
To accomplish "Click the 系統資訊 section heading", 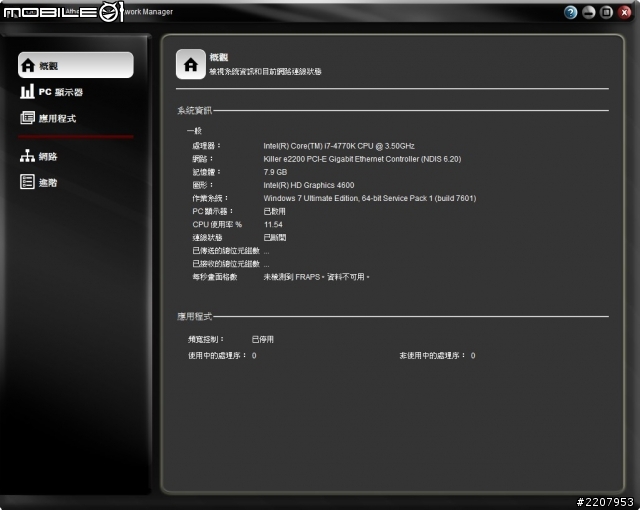I will click(194, 110).
